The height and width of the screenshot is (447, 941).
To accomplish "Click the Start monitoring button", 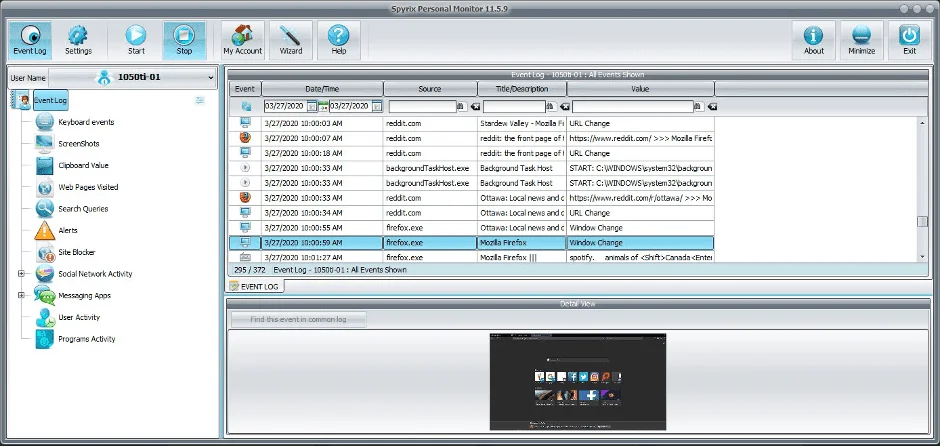I will click(x=136, y=40).
